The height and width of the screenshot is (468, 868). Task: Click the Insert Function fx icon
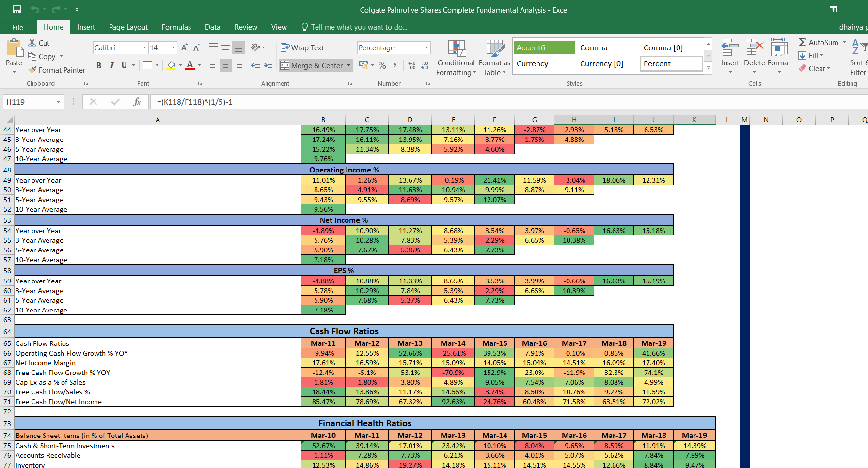coord(137,102)
